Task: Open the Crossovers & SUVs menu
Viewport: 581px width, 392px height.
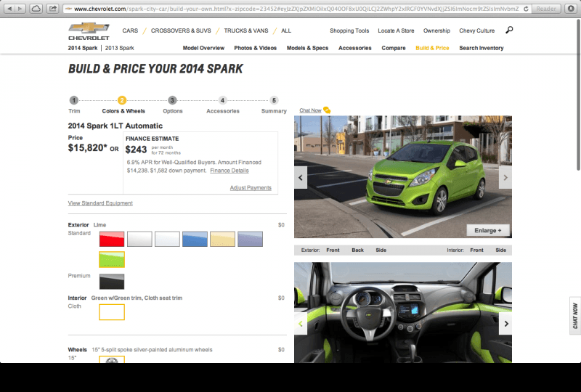Action: (181, 30)
